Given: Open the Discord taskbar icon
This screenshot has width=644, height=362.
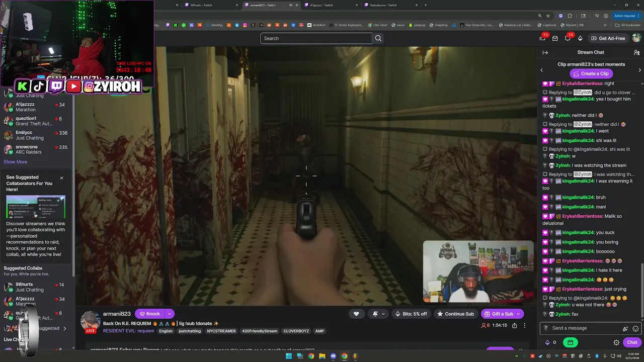Looking at the screenshot, I should [x=333, y=356].
